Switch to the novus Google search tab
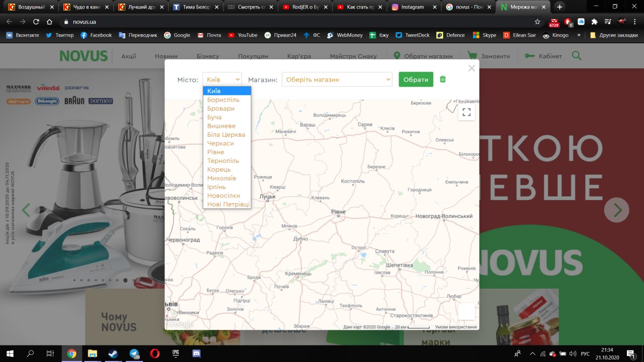Image resolution: width=644 pixels, height=362 pixels. click(469, 7)
